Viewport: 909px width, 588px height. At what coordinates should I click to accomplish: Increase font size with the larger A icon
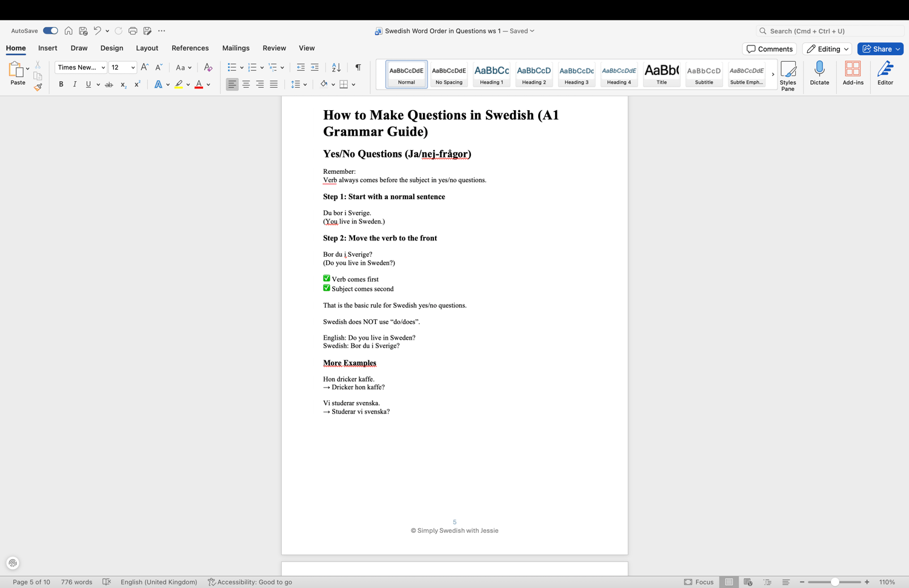tap(144, 67)
